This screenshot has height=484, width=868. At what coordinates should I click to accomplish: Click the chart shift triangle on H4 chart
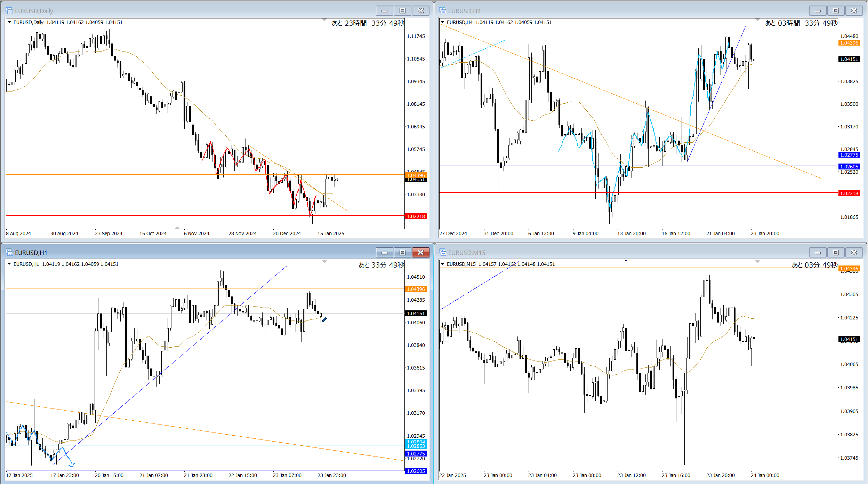(x=757, y=20)
